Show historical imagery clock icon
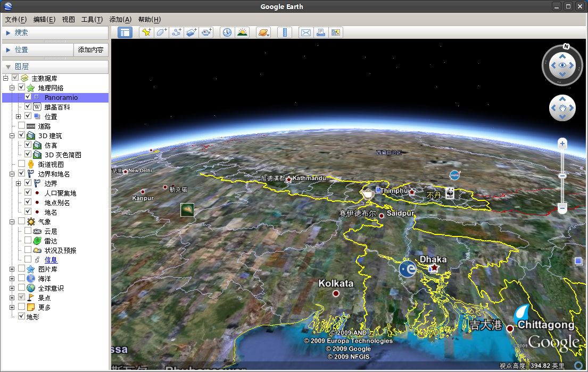This screenshot has width=588, height=372. click(x=227, y=32)
